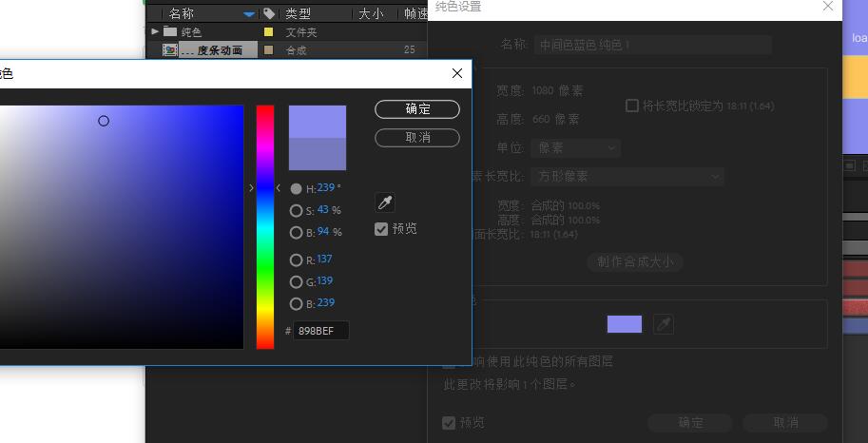Click 取消 in the color picker

pyautogui.click(x=417, y=137)
